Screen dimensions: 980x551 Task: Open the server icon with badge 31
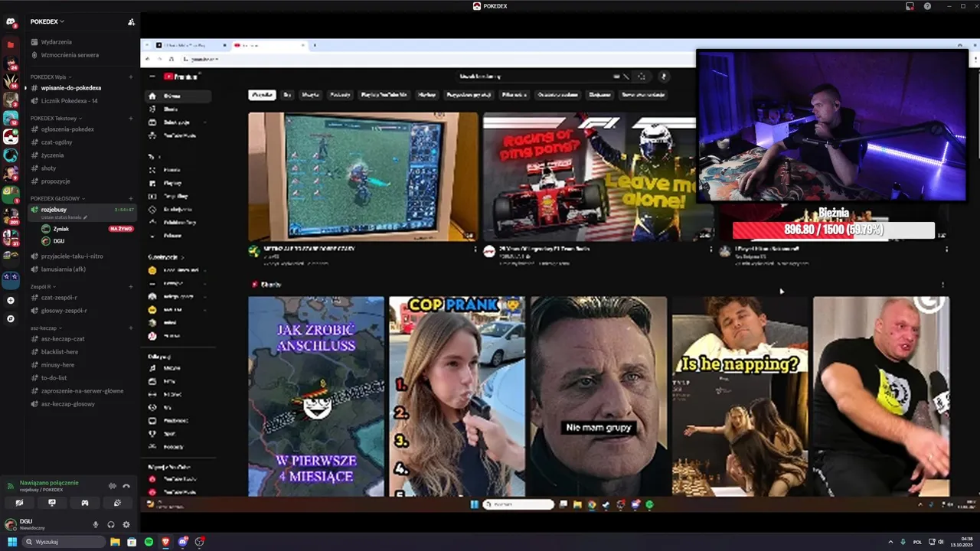tap(11, 238)
